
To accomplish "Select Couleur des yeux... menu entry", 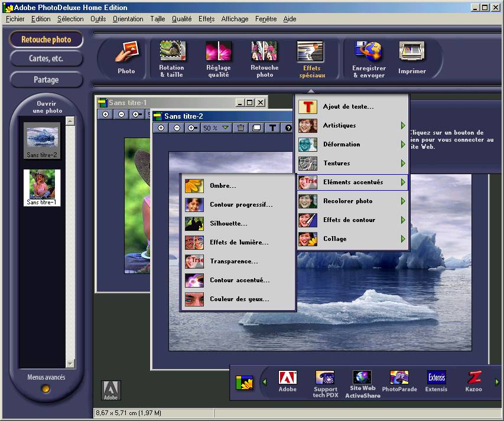I will (239, 299).
